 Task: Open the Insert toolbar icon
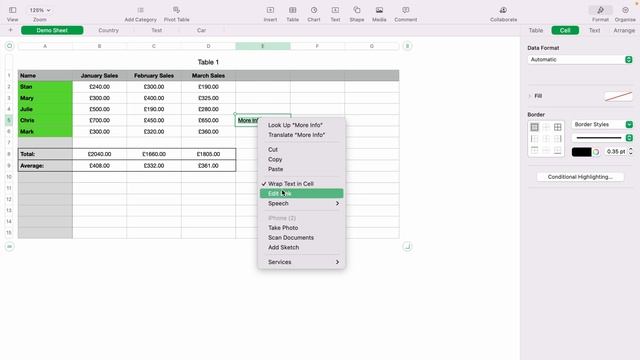[270, 10]
